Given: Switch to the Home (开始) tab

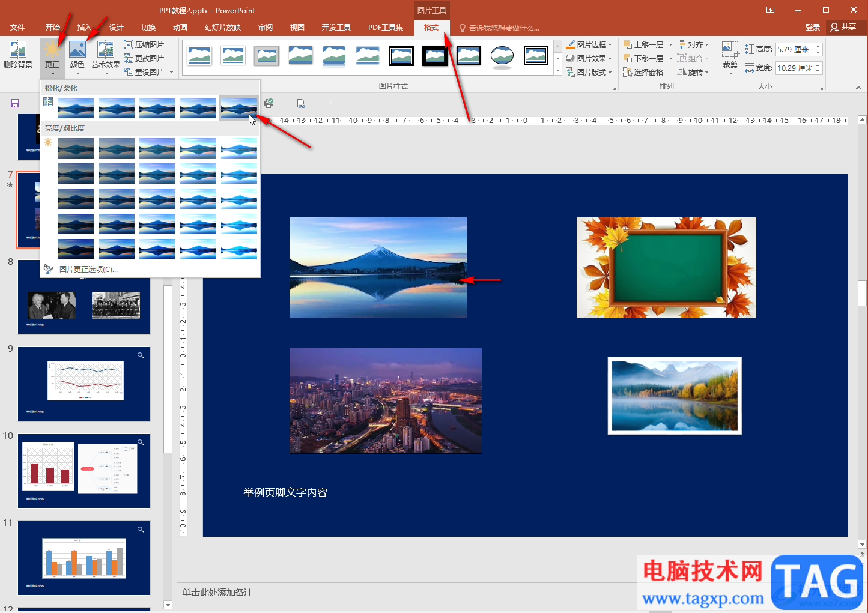Looking at the screenshot, I should [x=52, y=28].
